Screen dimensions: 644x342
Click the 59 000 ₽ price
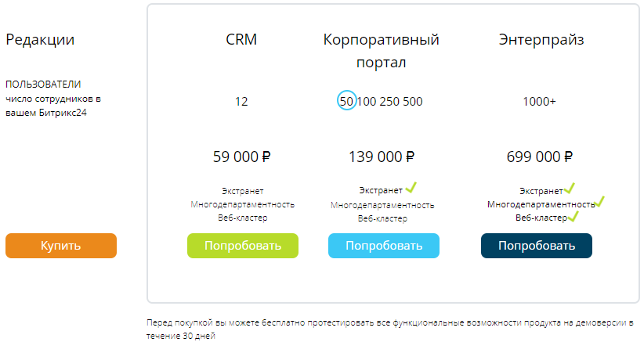coord(241,157)
